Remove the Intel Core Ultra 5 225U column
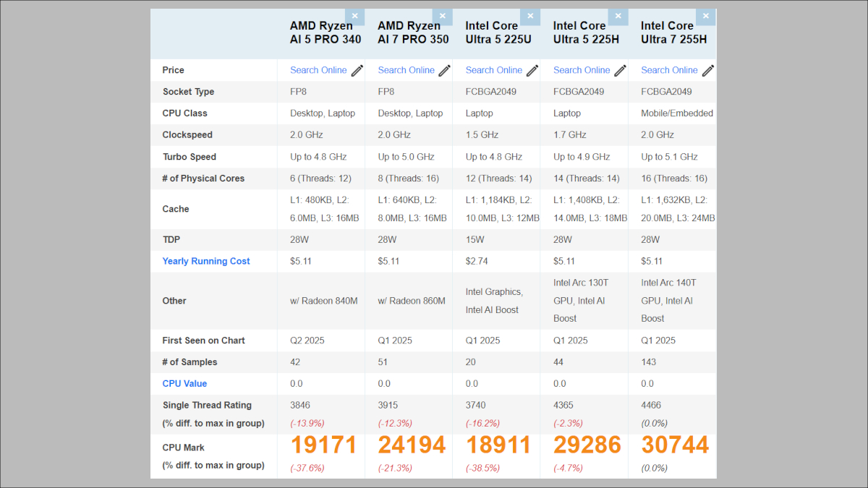Viewport: 868px width, 488px height. (530, 16)
